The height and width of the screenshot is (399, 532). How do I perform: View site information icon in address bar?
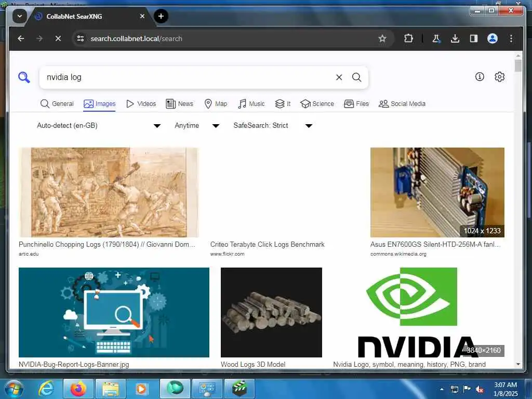[x=81, y=38]
